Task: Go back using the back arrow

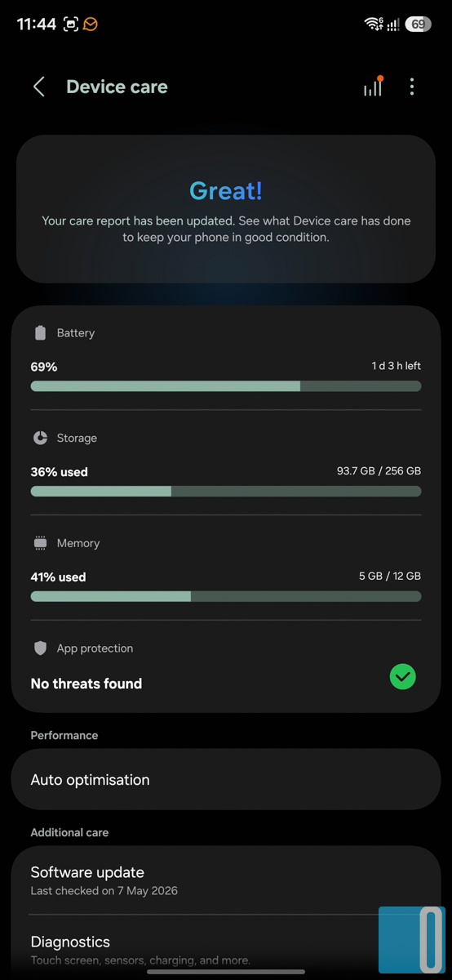Action: [x=38, y=87]
